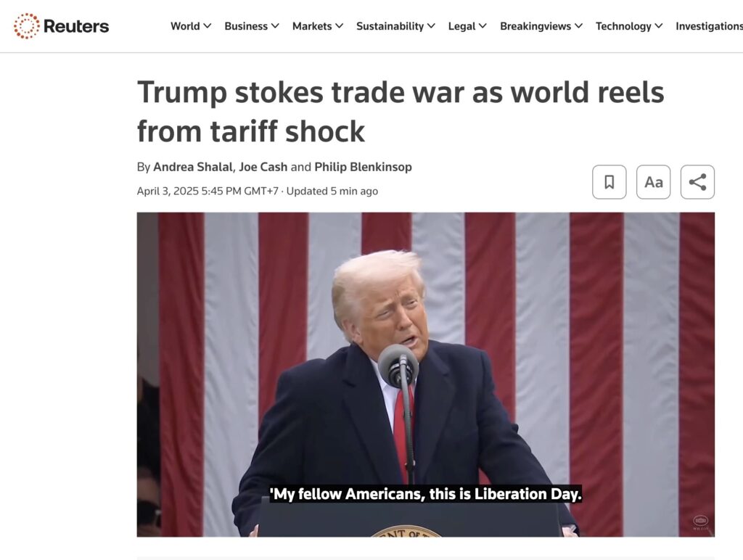Open the Legal menu

point(467,26)
